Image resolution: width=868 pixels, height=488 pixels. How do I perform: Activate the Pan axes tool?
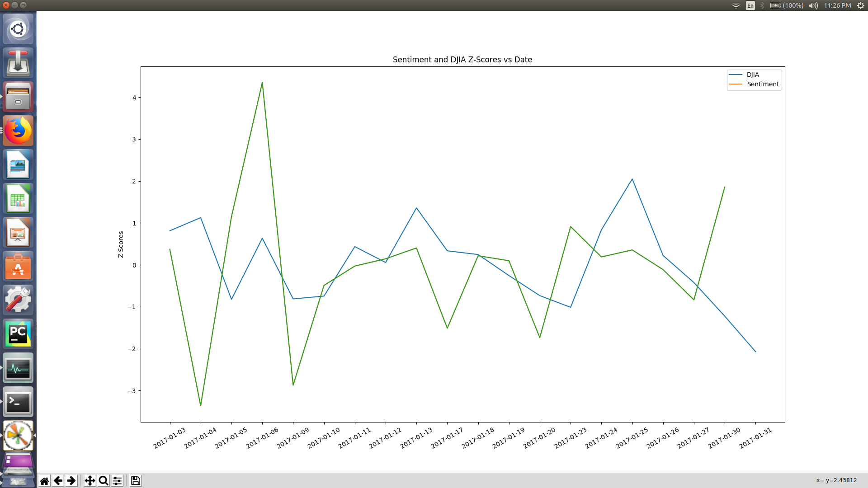(90, 481)
